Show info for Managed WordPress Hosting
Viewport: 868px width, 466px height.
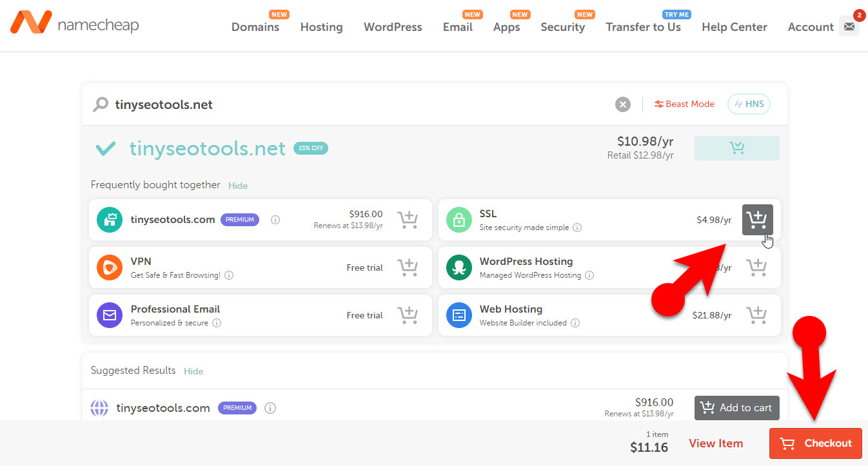click(589, 275)
